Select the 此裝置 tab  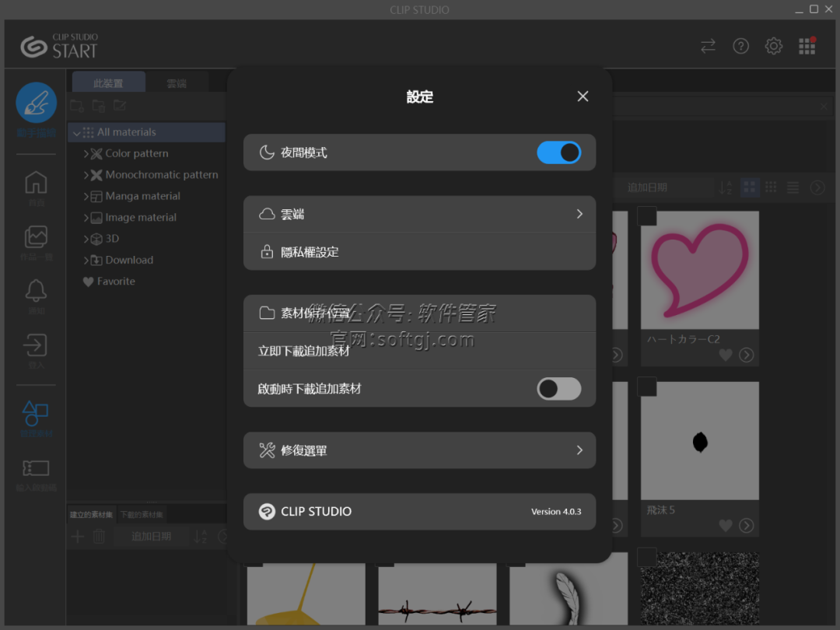[x=108, y=83]
